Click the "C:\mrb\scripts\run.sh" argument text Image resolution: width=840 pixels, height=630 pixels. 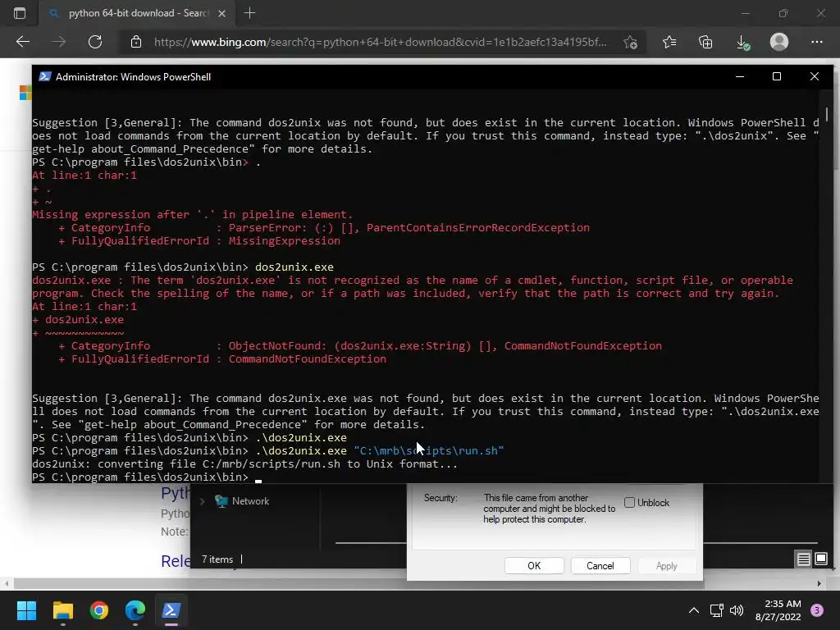click(x=428, y=450)
